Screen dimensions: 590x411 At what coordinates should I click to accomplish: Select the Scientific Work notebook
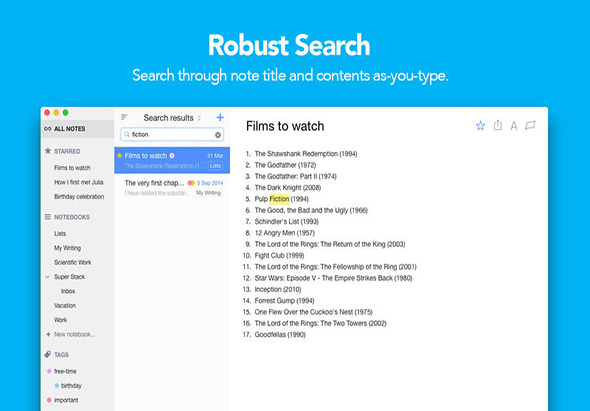click(x=73, y=262)
